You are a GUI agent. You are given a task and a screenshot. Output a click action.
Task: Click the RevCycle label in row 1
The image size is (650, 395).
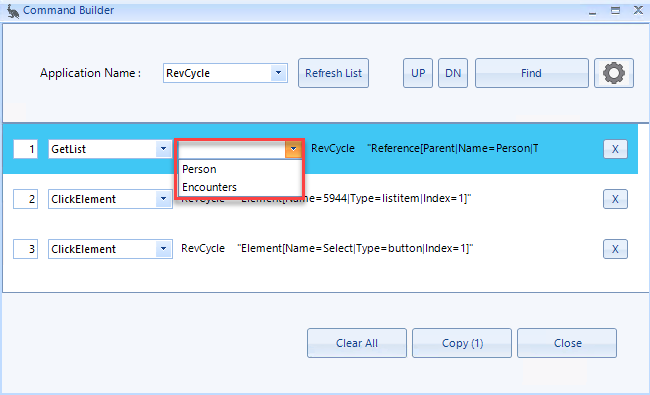tap(333, 148)
